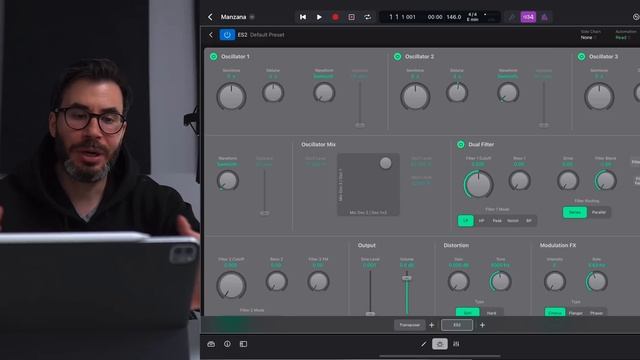This screenshot has width=640, height=360.
Task: Click the Reso 2 knob
Action: (276, 281)
